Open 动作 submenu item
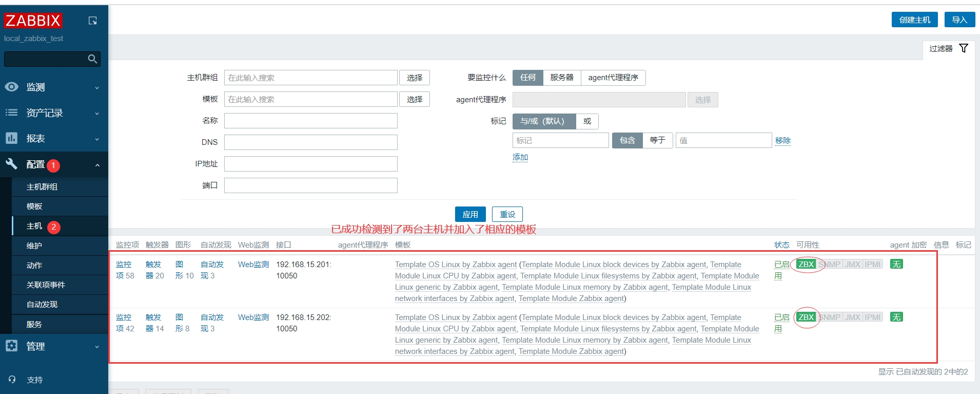The image size is (980, 394). click(x=60, y=265)
